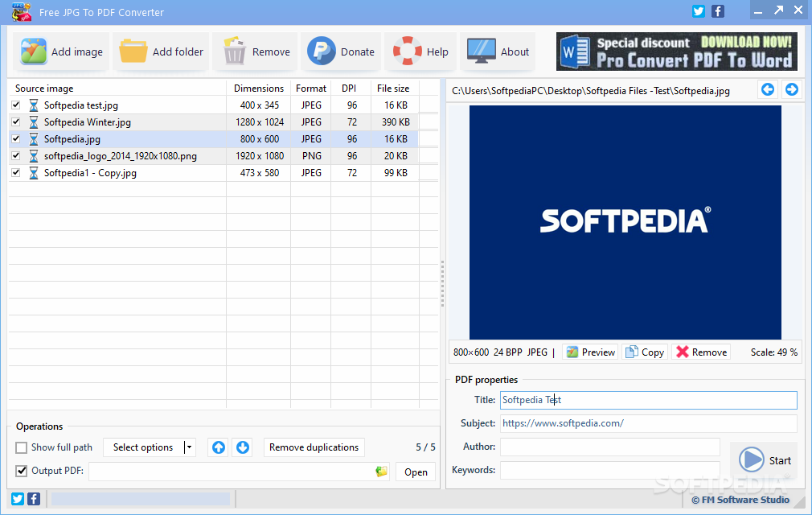Click the 1280 x 1024 dimensions cell
The image size is (812, 515).
point(260,122)
